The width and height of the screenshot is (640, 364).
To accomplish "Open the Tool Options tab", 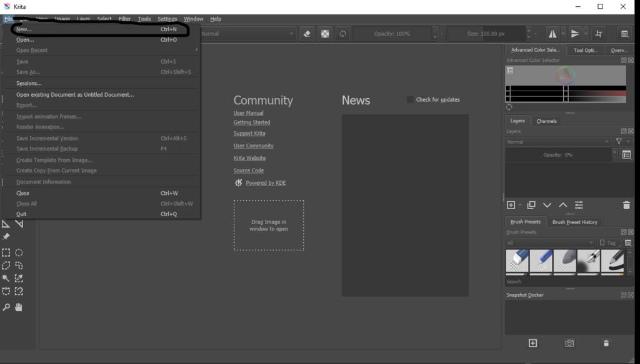I will 585,50.
